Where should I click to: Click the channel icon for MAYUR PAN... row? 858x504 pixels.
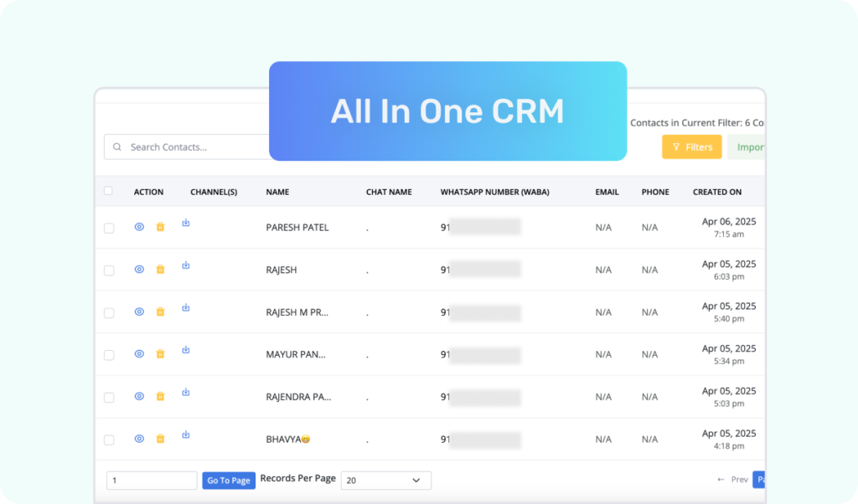point(186,350)
